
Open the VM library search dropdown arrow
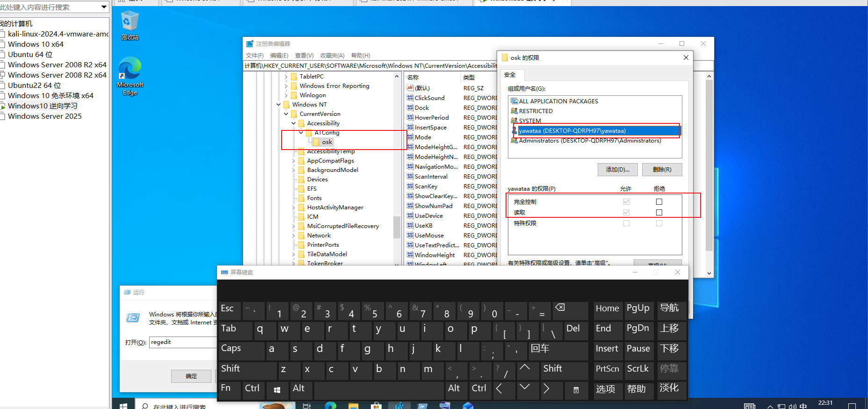104,7
